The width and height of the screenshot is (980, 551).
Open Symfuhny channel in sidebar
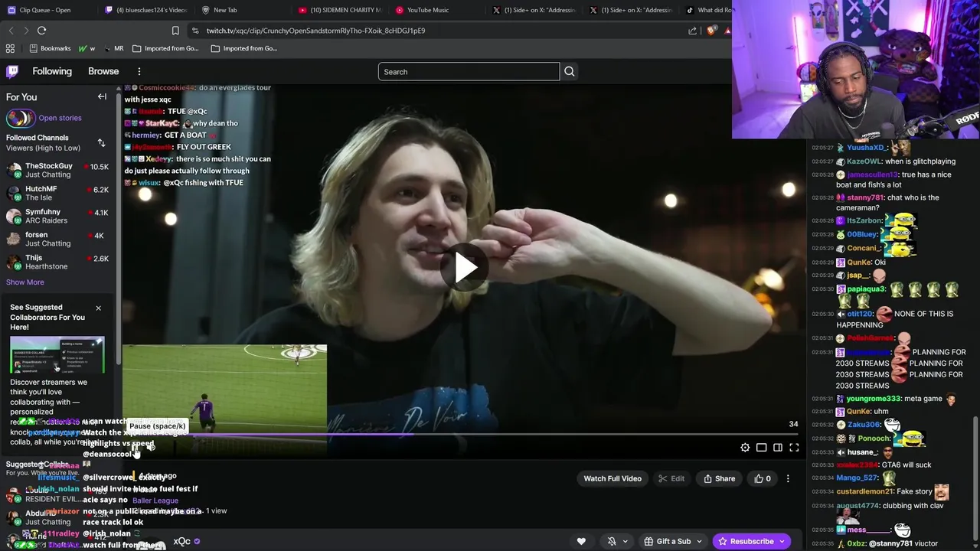pos(57,216)
